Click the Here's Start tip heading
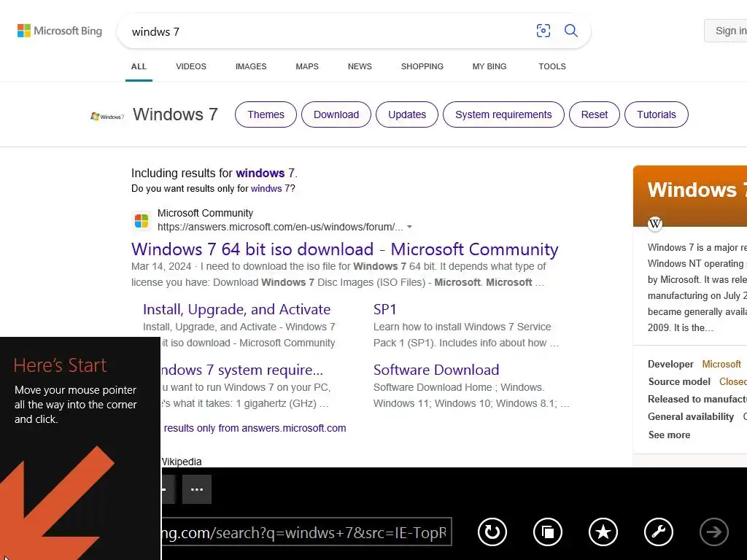Screen dimensions: 747x560 [60, 366]
